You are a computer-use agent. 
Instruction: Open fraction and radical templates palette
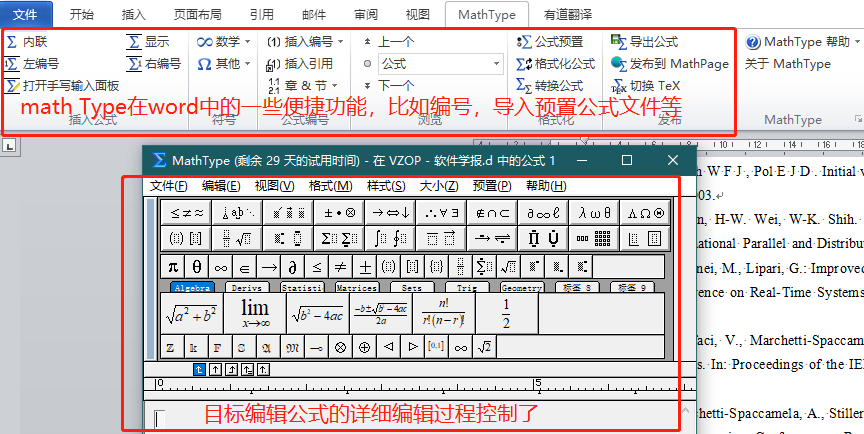pos(237,238)
